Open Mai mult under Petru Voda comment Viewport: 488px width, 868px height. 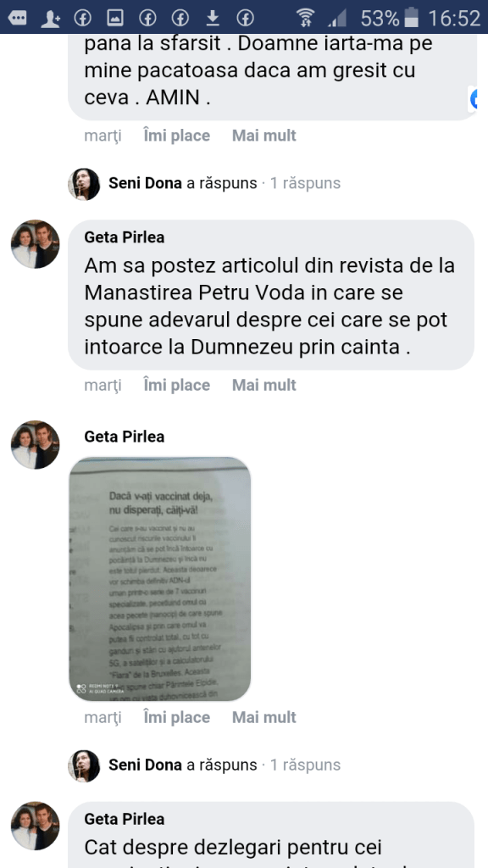264,386
